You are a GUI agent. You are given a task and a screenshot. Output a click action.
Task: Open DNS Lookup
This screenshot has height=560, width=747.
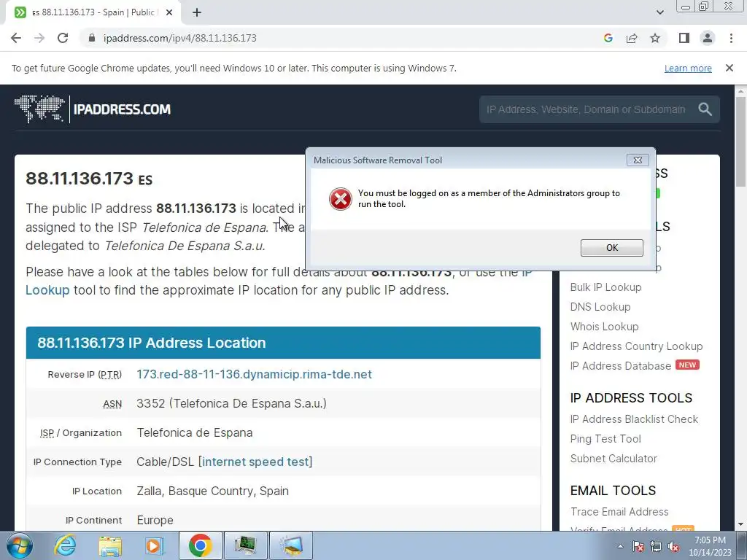point(600,307)
